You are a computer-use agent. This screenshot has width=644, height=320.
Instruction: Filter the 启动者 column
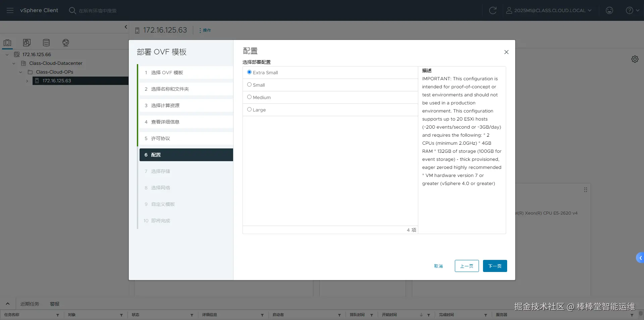339,315
